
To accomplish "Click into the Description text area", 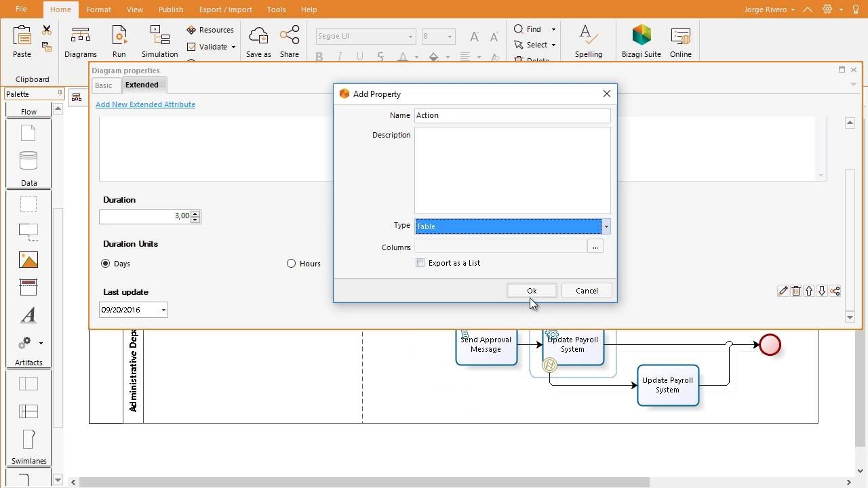I will 513,171.
